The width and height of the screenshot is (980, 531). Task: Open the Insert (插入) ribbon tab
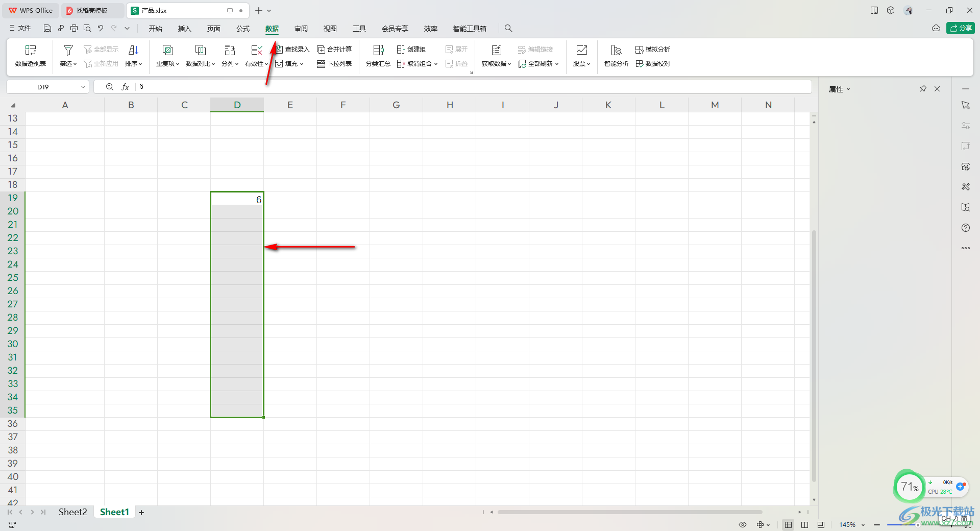(184, 29)
